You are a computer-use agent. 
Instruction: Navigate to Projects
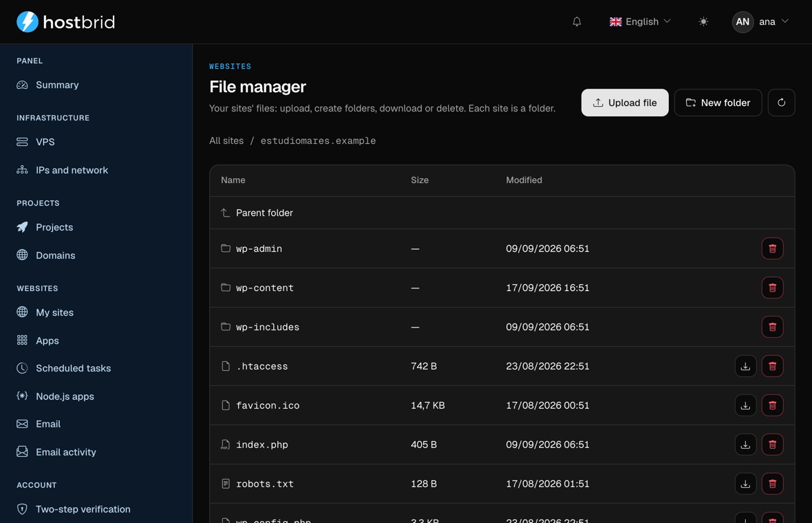click(54, 227)
